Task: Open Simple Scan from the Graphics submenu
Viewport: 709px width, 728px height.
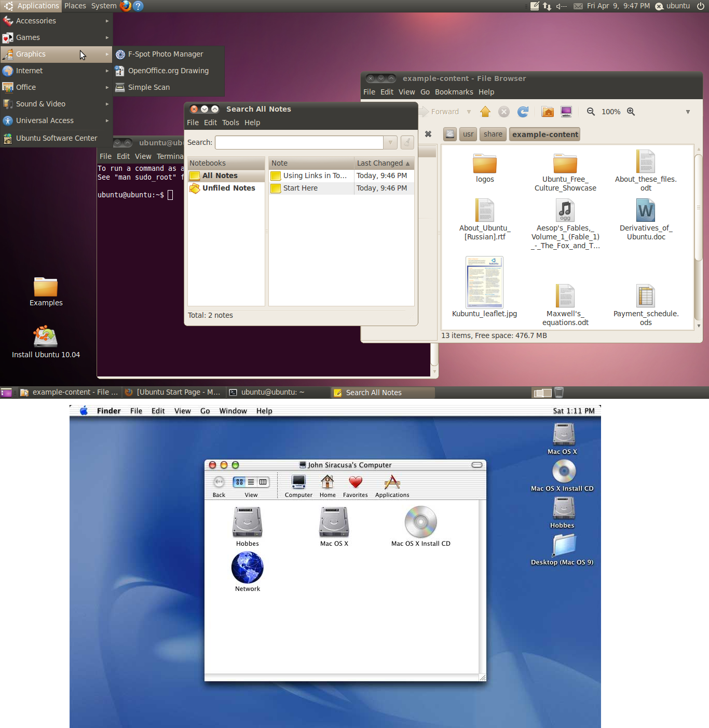Action: (148, 87)
